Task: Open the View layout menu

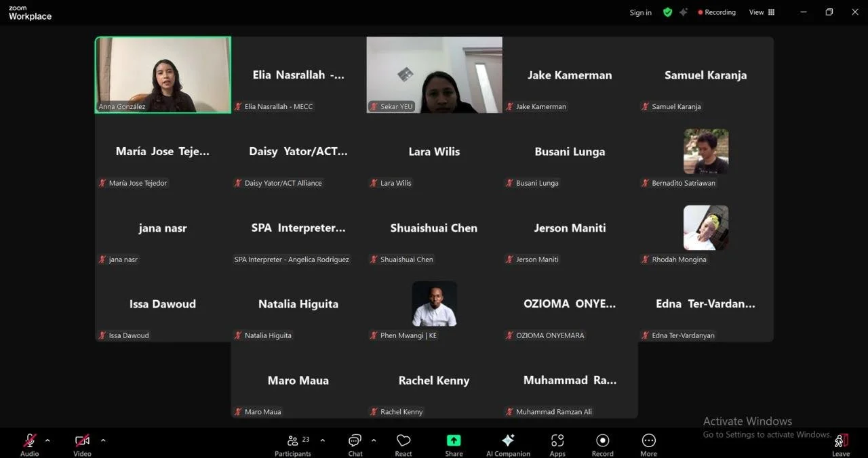Action: 762,12
